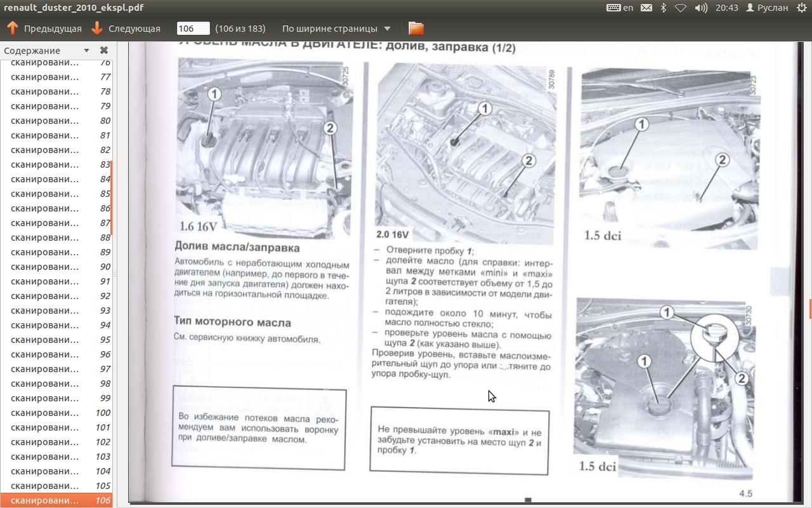
Task: Click the heading 'Тип моторного масла'
Action: coord(232,323)
